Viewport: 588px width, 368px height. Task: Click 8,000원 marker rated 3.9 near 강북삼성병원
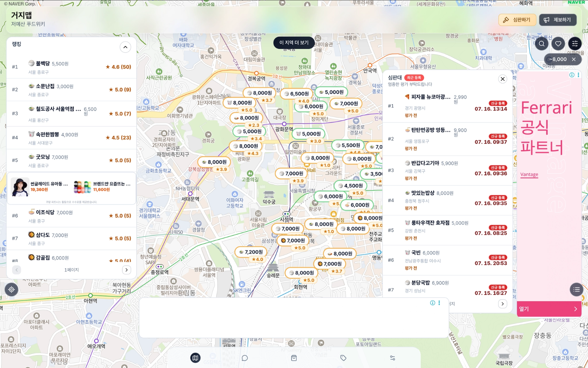214,162
